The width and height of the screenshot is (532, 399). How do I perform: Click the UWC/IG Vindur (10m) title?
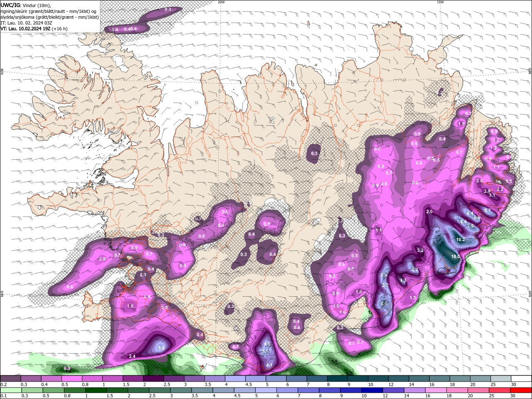26,5
